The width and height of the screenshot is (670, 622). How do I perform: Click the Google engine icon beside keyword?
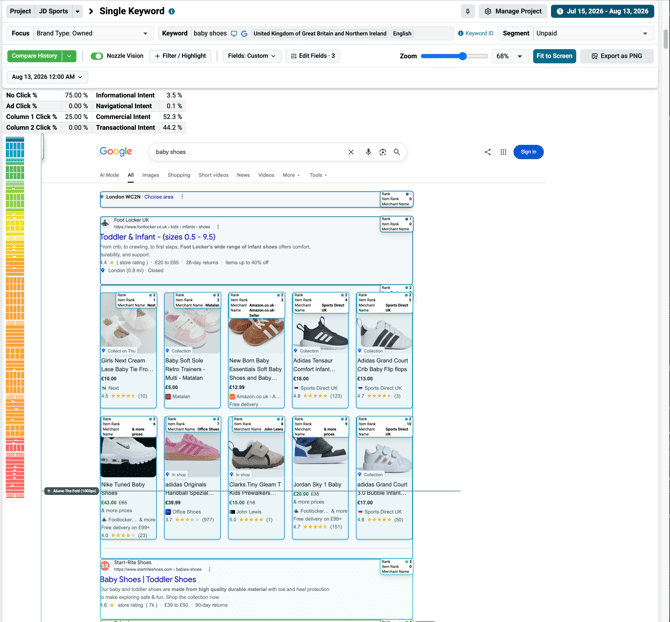(244, 33)
